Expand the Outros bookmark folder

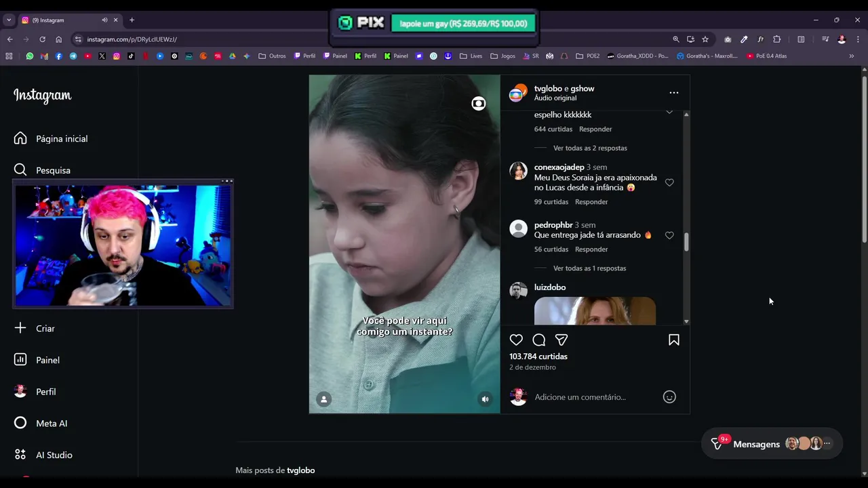(272, 56)
